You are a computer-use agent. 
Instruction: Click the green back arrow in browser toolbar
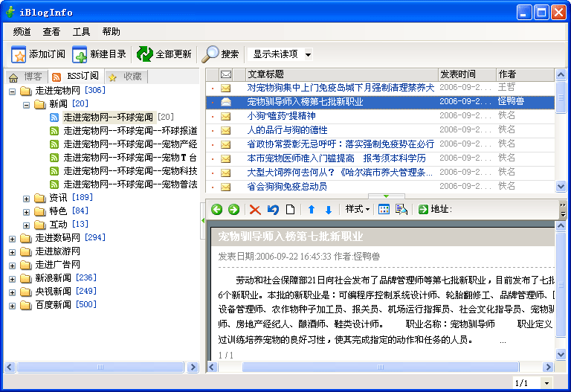(x=217, y=210)
